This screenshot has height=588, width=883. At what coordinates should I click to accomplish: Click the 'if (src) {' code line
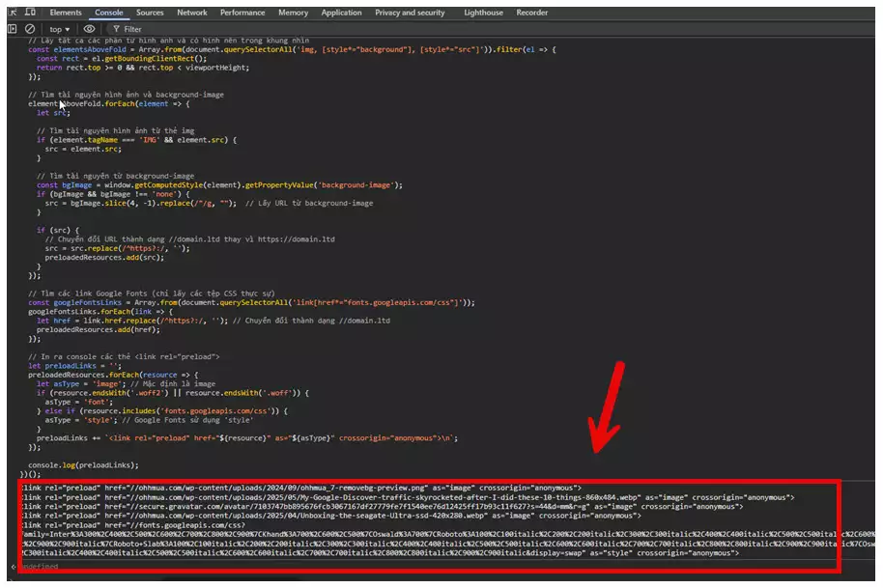click(x=58, y=230)
